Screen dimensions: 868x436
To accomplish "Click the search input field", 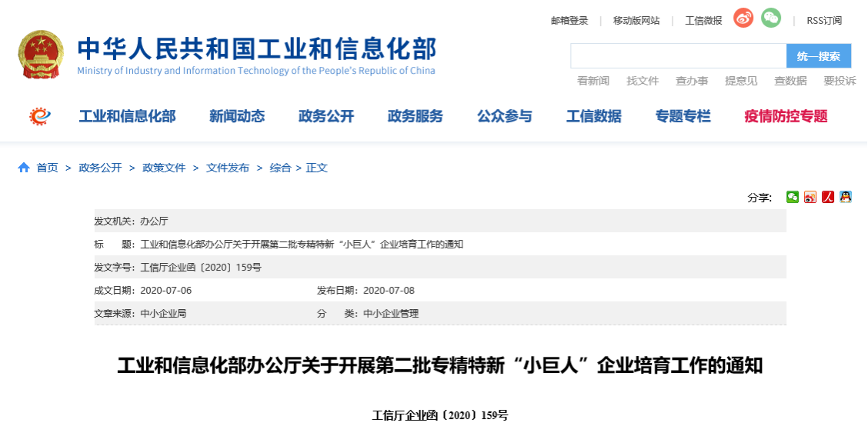I will (678, 56).
